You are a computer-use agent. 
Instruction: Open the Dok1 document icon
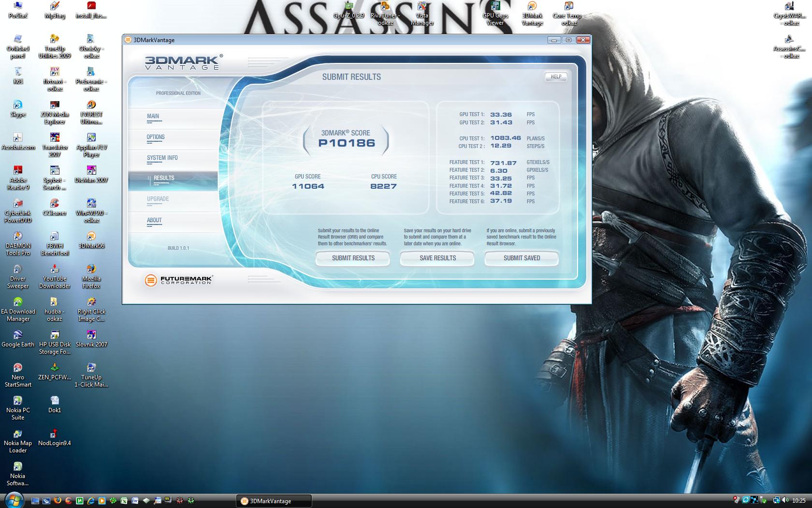point(55,405)
